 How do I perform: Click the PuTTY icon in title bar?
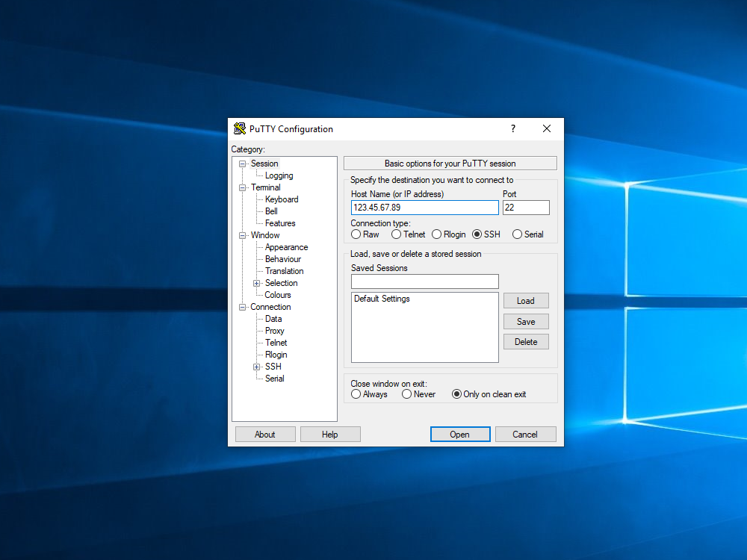coord(239,128)
